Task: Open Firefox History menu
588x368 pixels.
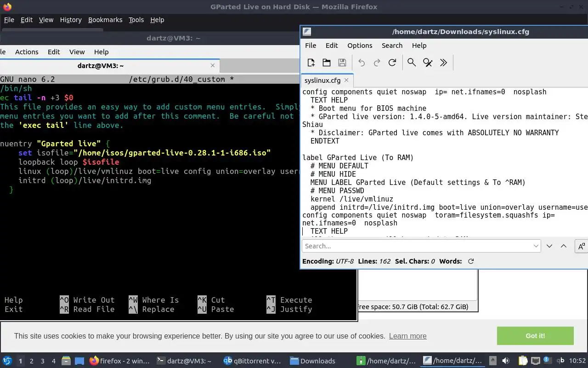Action: (71, 20)
